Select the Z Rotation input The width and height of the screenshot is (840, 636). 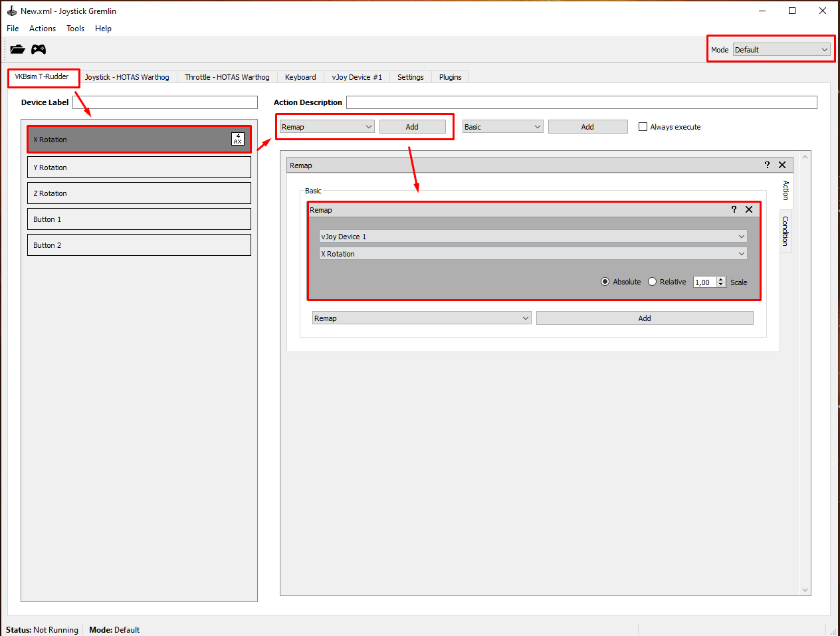coord(139,193)
